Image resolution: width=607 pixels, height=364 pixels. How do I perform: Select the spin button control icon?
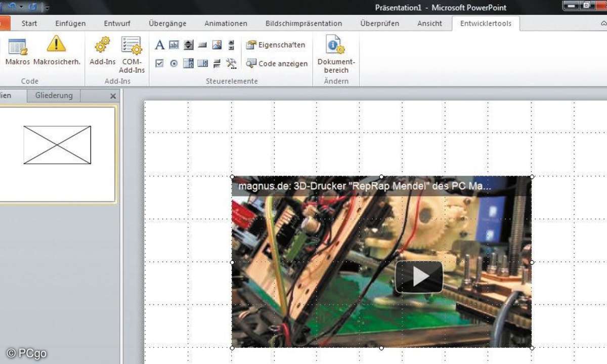188,45
